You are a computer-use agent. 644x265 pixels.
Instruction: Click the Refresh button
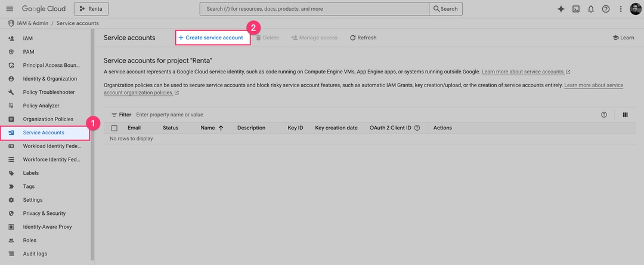(x=363, y=38)
